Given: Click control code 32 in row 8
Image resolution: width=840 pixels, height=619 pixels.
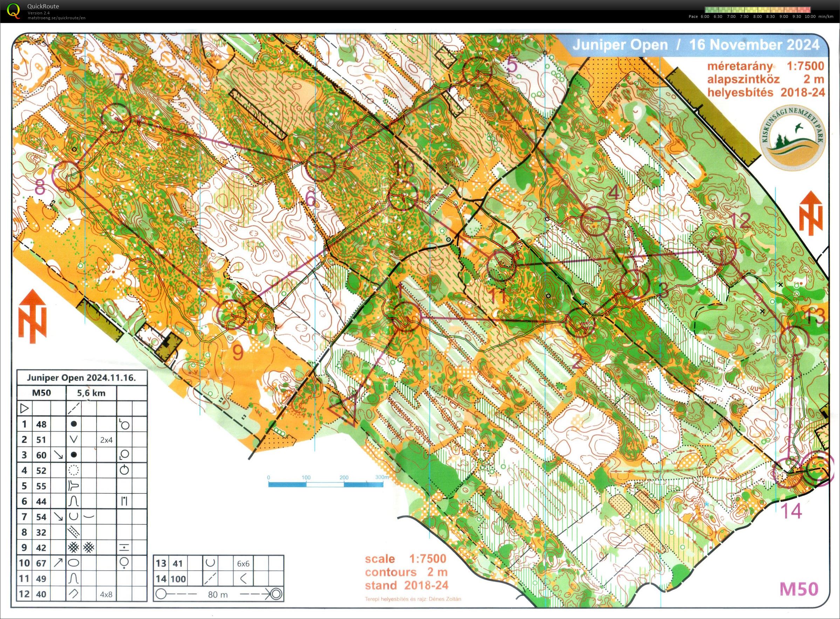Looking at the screenshot, I should click(41, 532).
